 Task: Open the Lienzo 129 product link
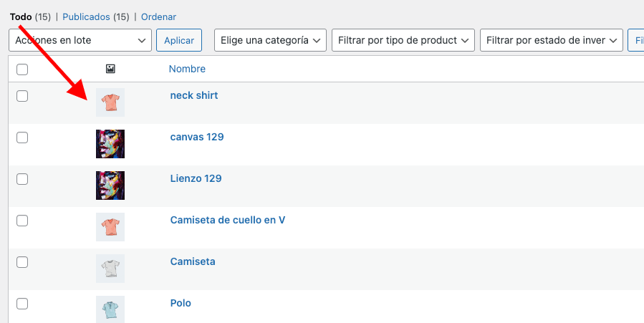click(196, 178)
